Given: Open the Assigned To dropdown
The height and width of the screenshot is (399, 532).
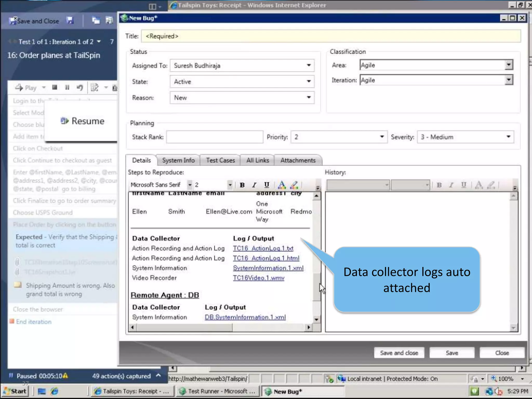Looking at the screenshot, I should [x=309, y=65].
